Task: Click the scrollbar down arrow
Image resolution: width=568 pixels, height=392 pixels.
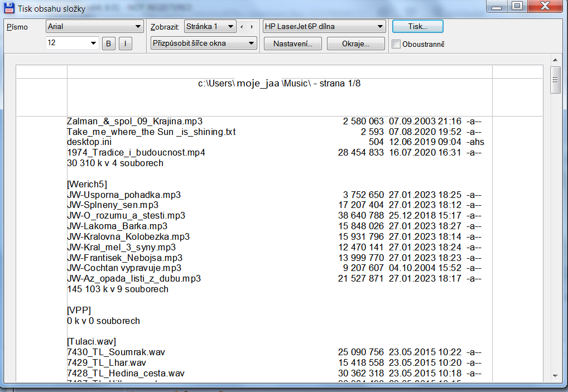Action: click(x=555, y=375)
